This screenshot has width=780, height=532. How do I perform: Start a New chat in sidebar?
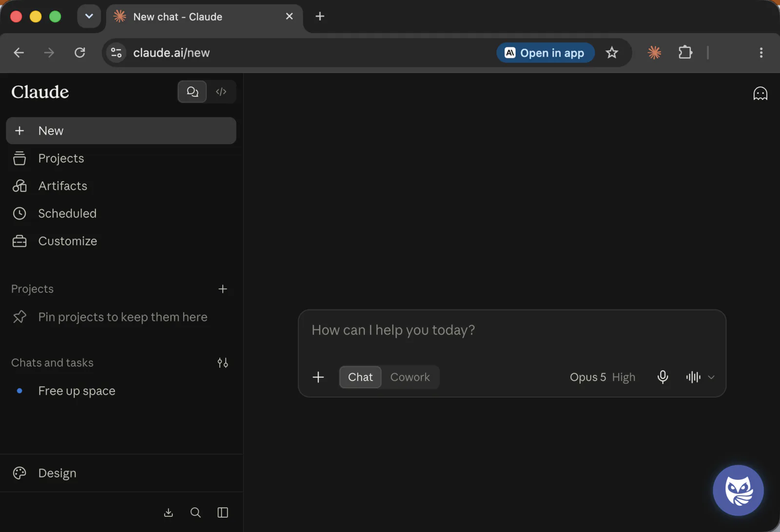[121, 131]
